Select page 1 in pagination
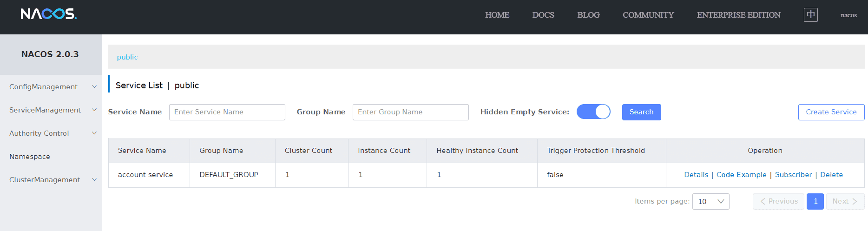 pos(815,201)
